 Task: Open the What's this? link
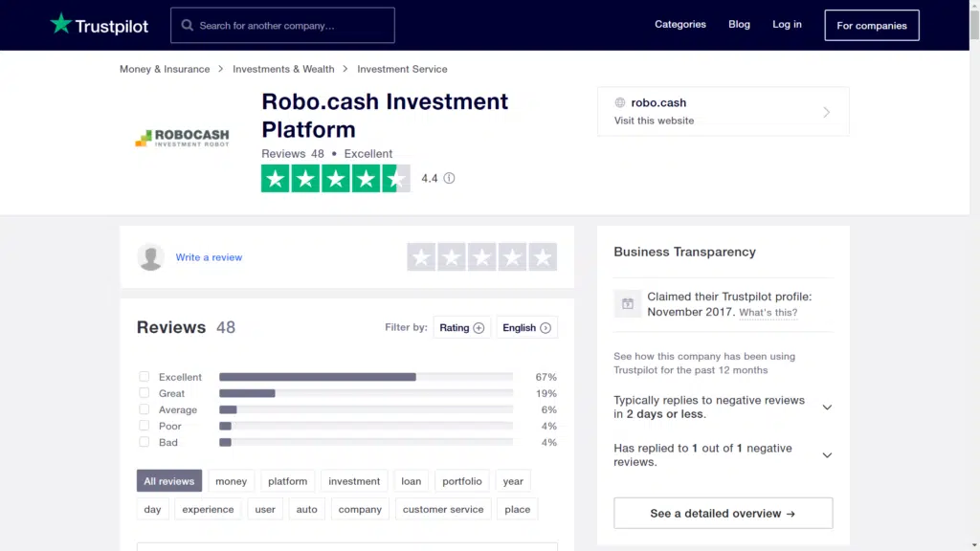click(768, 313)
